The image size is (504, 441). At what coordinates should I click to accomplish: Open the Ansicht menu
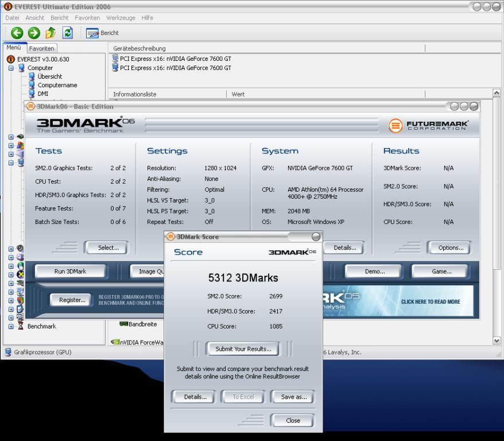point(34,18)
